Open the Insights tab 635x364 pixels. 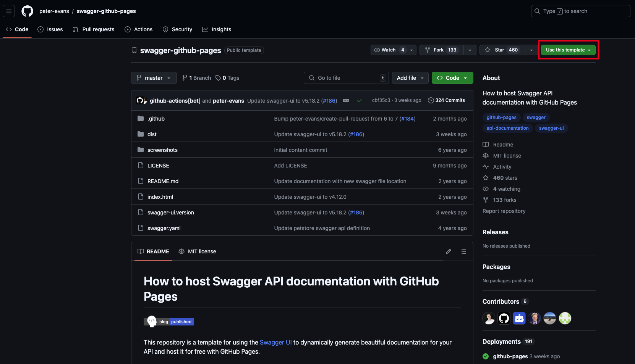point(217,29)
